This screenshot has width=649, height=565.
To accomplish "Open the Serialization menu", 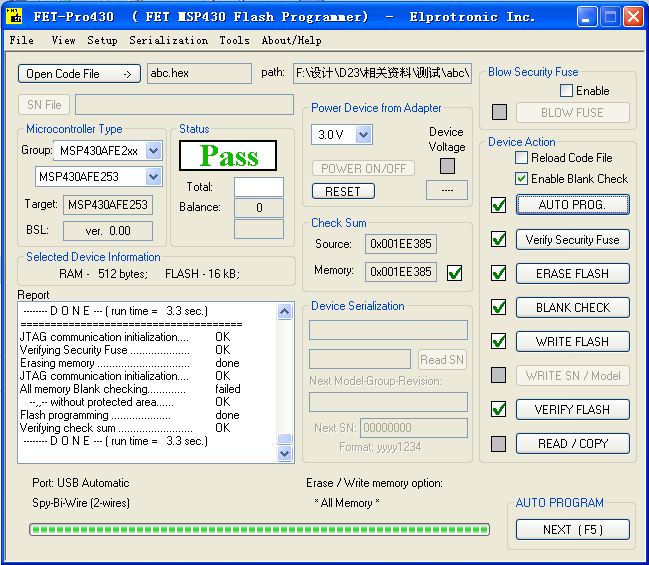I will [168, 40].
